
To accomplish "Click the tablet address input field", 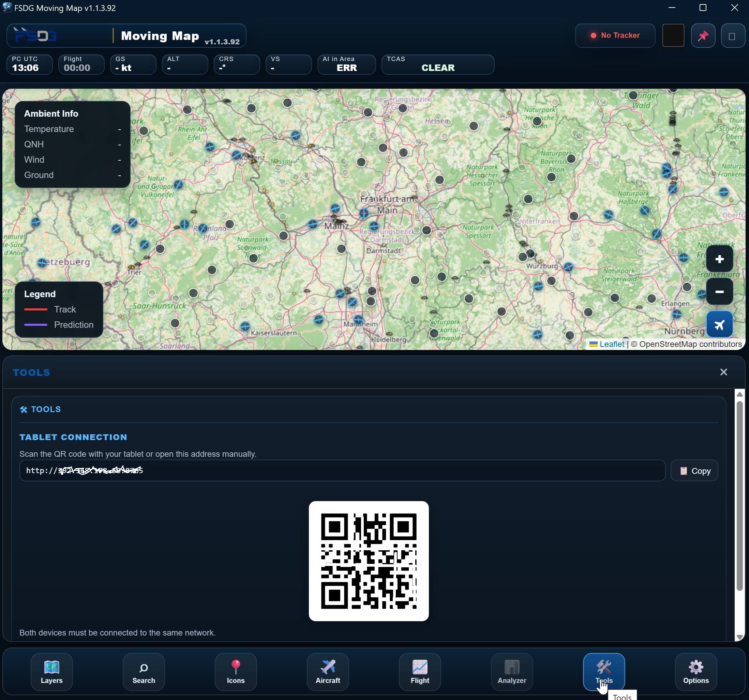I will [342, 470].
